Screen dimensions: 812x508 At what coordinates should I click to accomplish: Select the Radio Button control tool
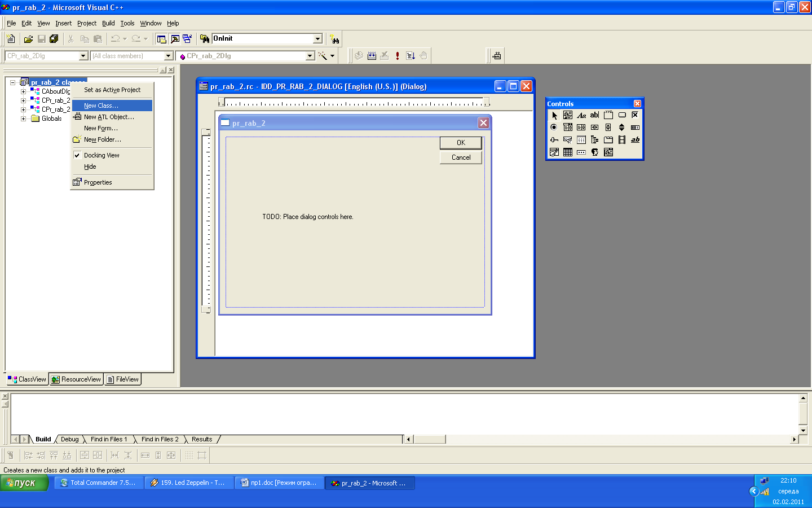tap(554, 128)
